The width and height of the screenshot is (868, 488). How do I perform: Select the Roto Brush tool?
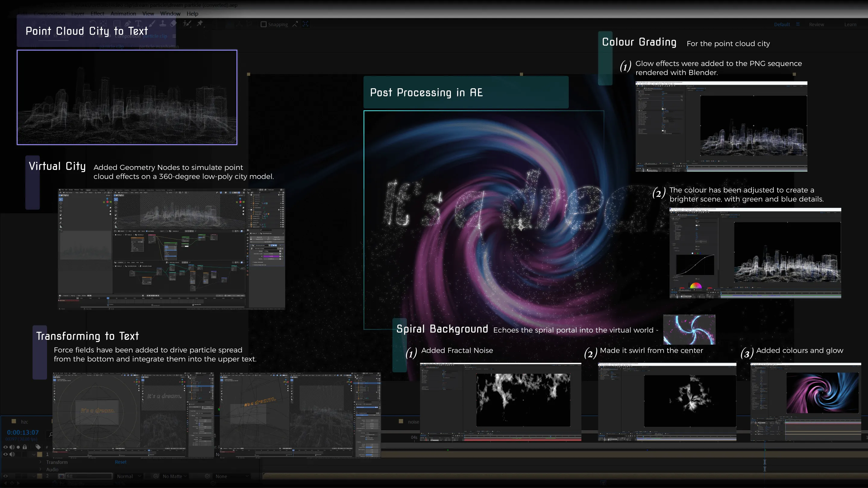(x=187, y=23)
